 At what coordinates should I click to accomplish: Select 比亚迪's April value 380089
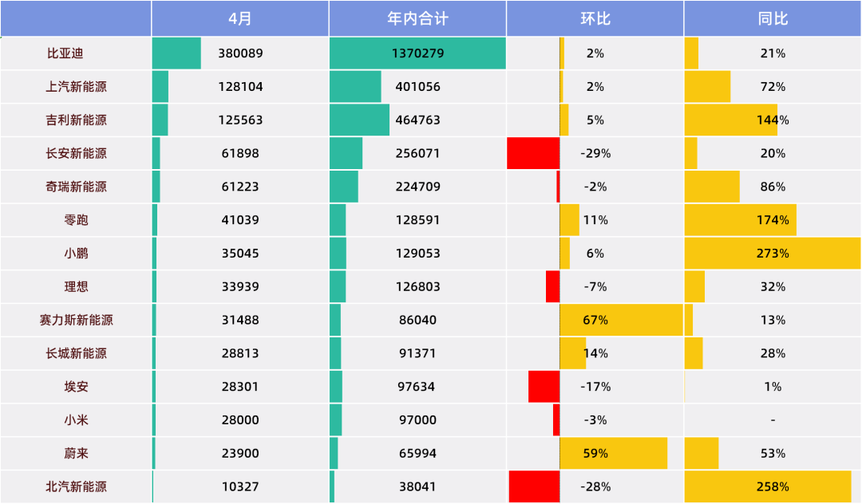[x=240, y=53]
